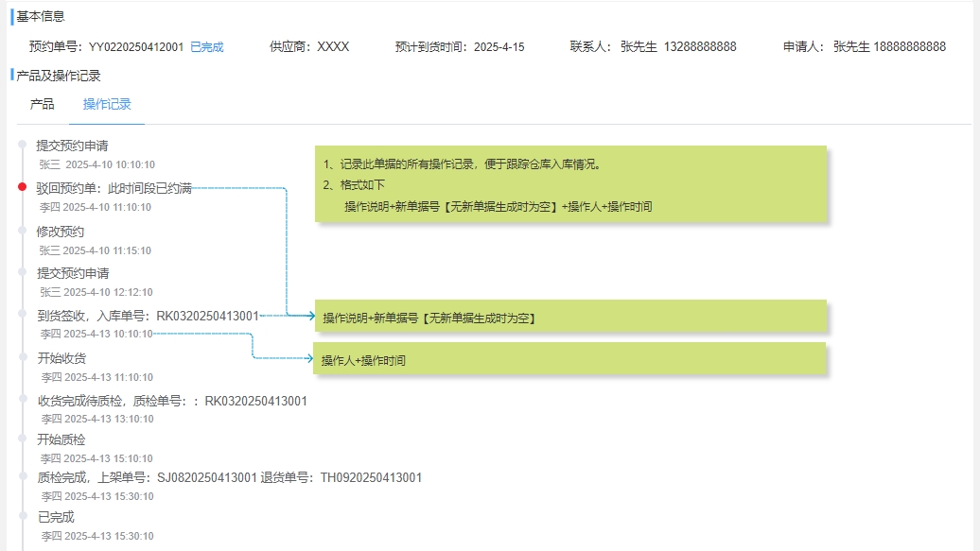Switch to the 产品 tab

(42, 104)
